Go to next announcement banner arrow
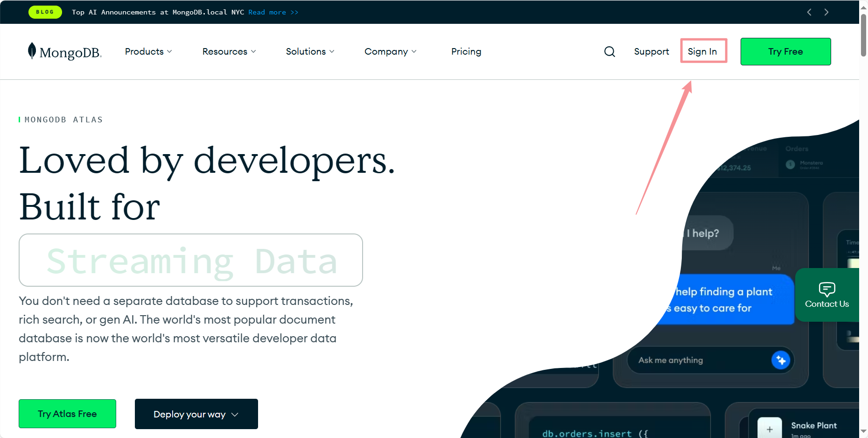This screenshot has width=868, height=438. click(x=826, y=12)
